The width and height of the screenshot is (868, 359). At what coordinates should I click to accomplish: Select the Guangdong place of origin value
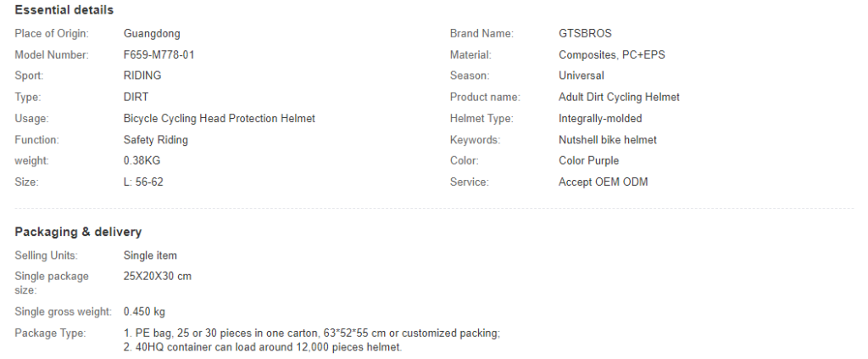(152, 33)
